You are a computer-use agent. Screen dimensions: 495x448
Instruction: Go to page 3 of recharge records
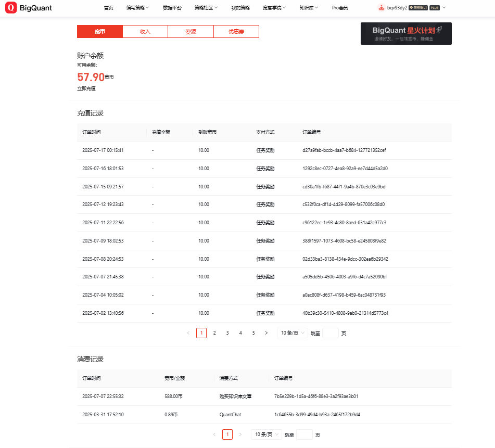[x=227, y=333]
